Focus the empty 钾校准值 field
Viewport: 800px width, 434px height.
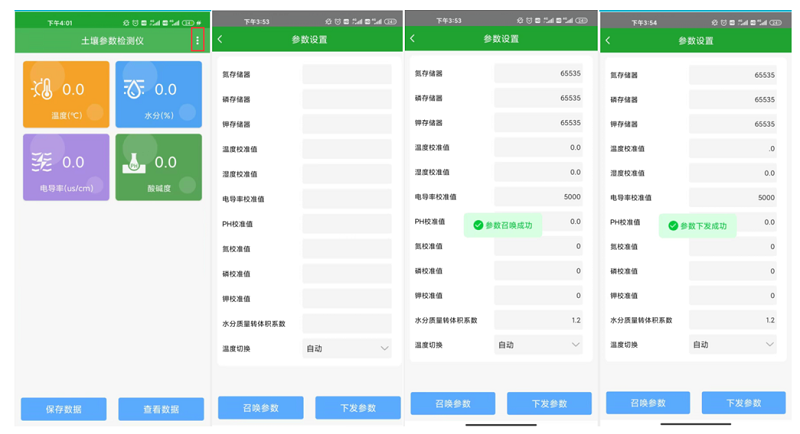[x=347, y=298]
